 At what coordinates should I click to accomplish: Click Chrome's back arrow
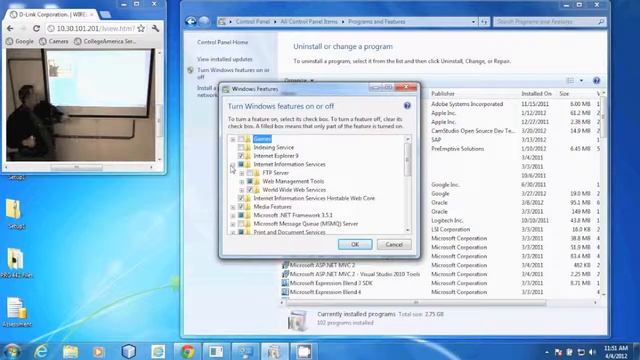click(x=10, y=28)
